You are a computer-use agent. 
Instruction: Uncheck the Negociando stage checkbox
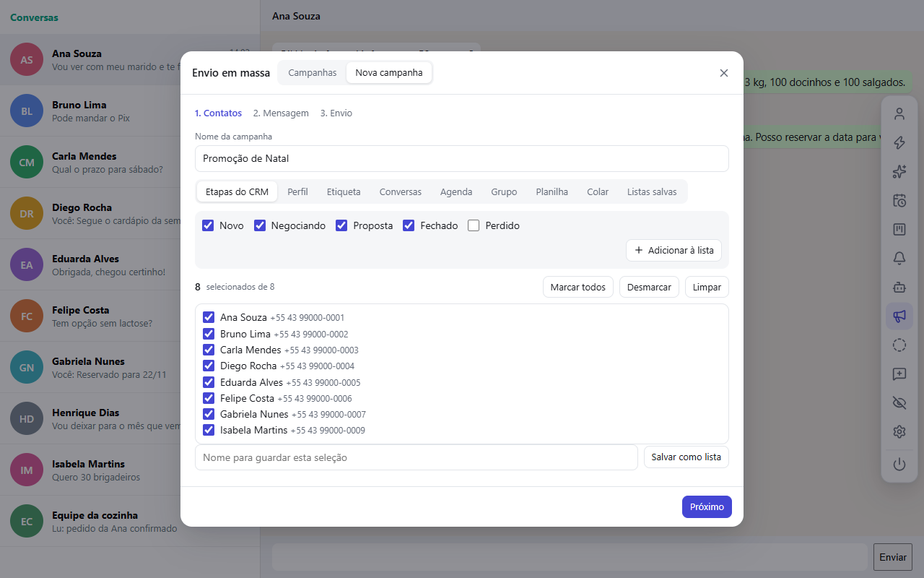click(260, 225)
